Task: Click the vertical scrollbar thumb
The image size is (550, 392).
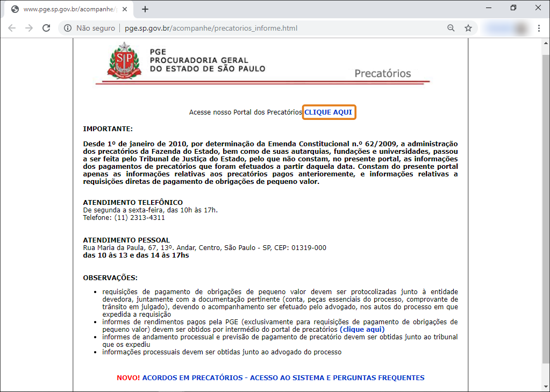Action: [x=546, y=209]
